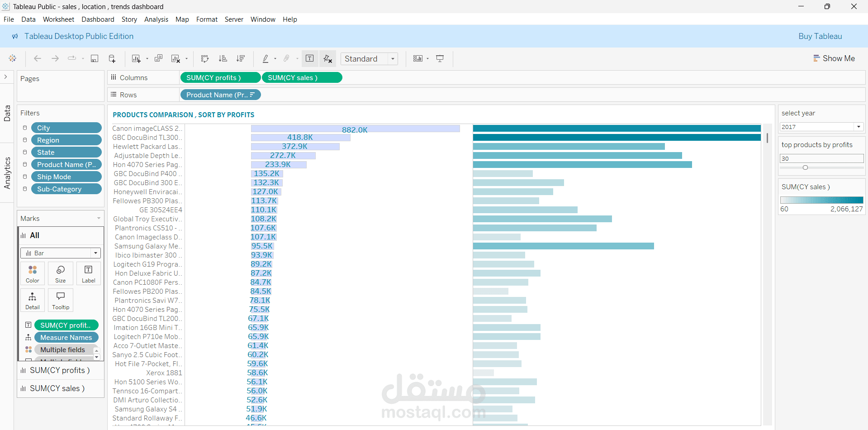868x430 pixels.
Task: Click the Buy Tableau link
Action: point(820,36)
